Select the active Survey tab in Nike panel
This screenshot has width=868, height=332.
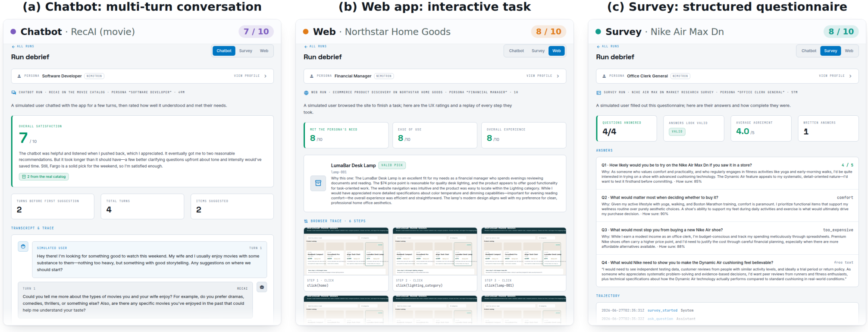[830, 51]
